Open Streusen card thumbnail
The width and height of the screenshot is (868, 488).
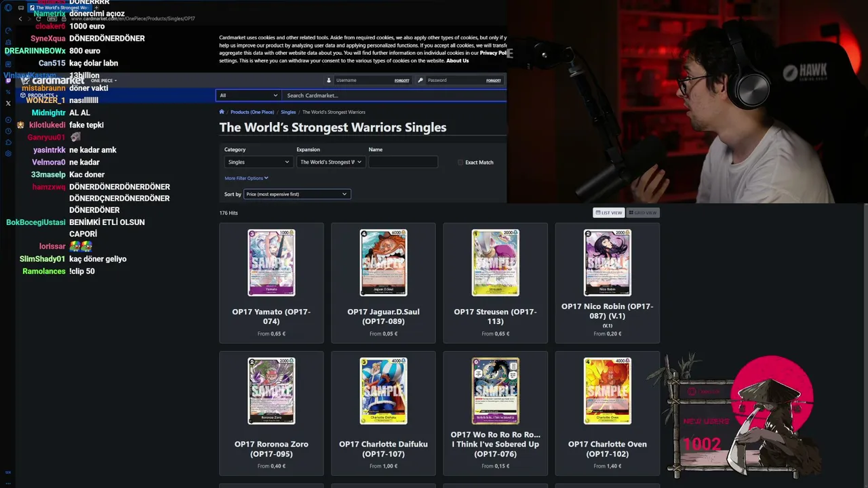coord(495,262)
